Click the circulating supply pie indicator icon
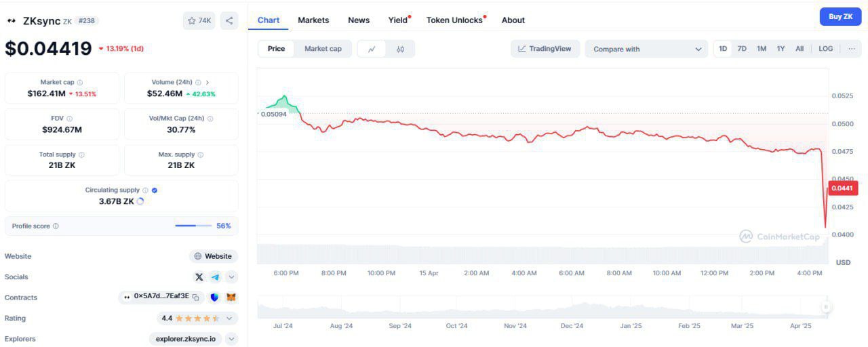The image size is (868, 347). 140,201
